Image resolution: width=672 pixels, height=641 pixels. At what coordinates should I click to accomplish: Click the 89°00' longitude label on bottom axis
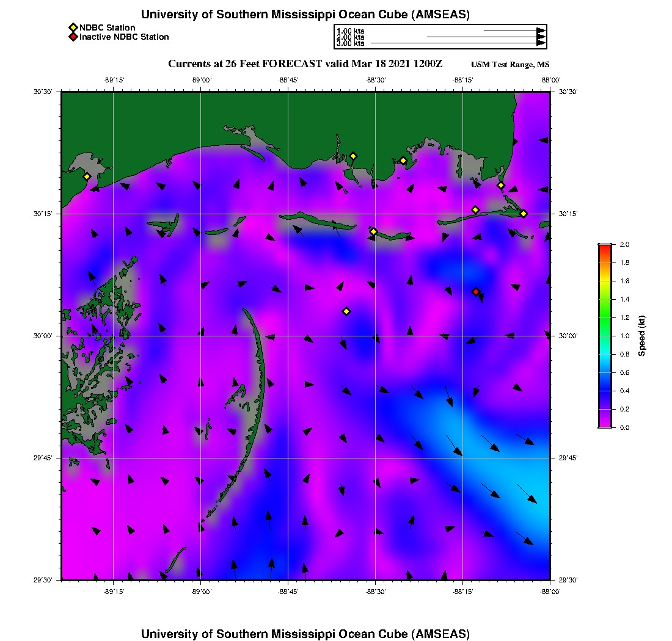201,592
